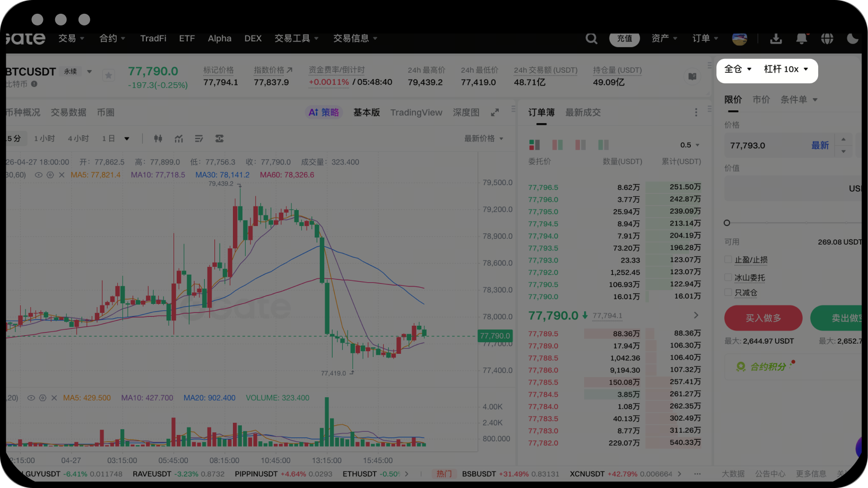Toggle dark mode moon icon

853,39
